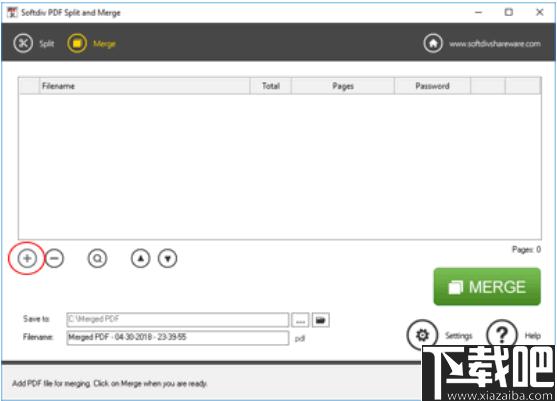Open the output folder icon button
The image size is (557, 401).
coord(320,320)
